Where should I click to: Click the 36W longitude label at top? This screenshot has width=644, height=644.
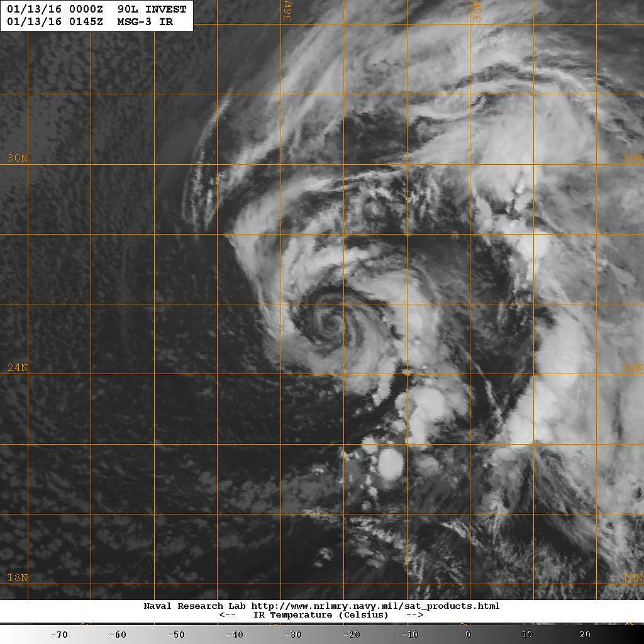coord(287,13)
